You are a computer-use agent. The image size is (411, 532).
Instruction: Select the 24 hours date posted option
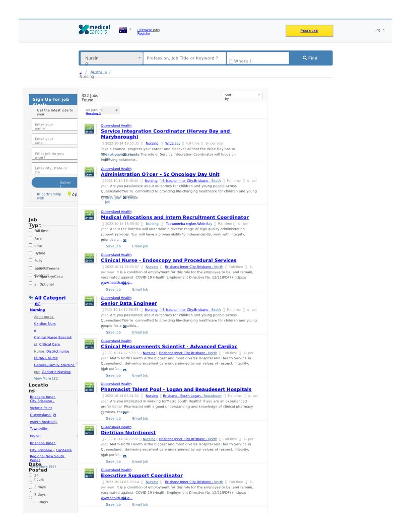30,475
